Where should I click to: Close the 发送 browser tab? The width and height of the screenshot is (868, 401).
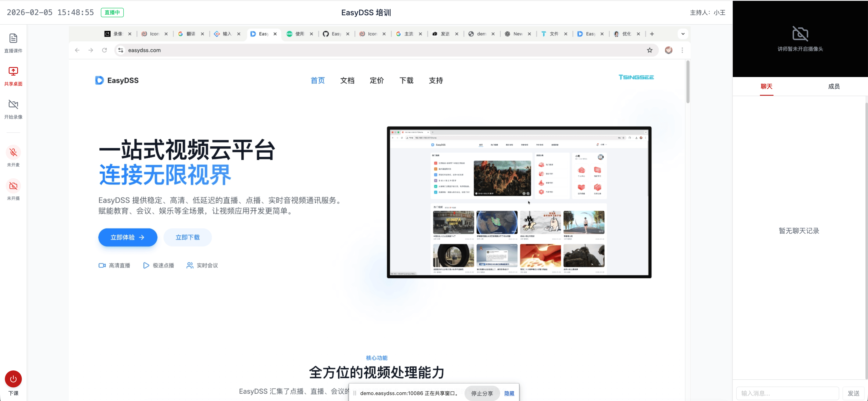pos(457,34)
